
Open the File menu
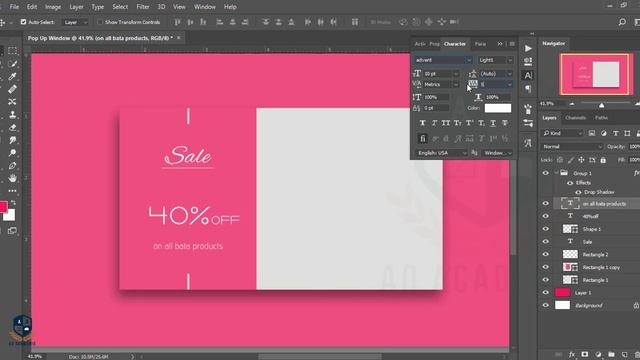click(14, 7)
